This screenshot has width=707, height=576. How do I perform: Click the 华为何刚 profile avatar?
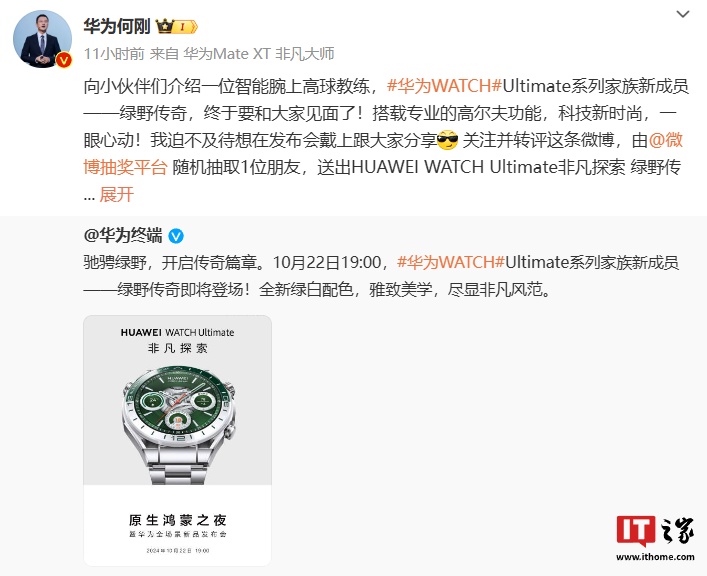click(x=42, y=39)
